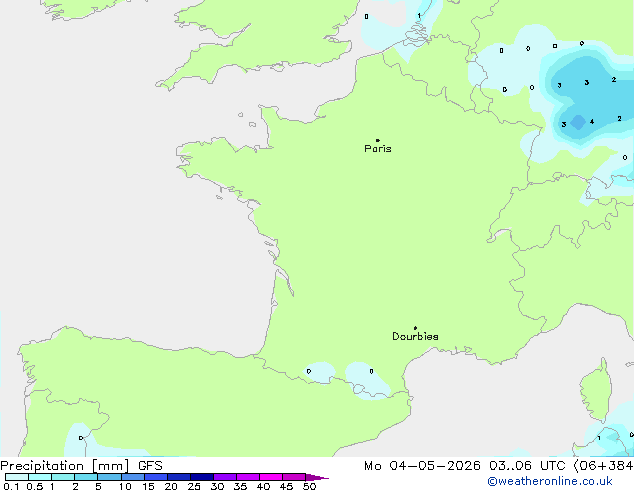The image size is (634, 490).
Task: Click the darkest blue precipitation core over Germany
Action: click(578, 122)
